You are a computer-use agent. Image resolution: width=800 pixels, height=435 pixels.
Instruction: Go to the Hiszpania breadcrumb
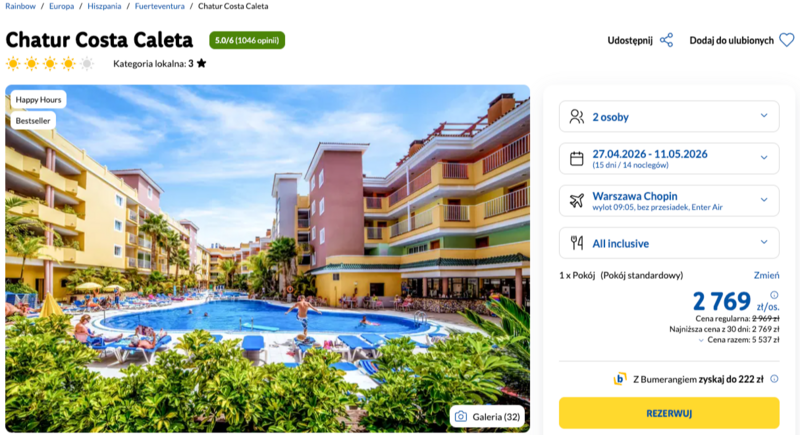pos(104,6)
